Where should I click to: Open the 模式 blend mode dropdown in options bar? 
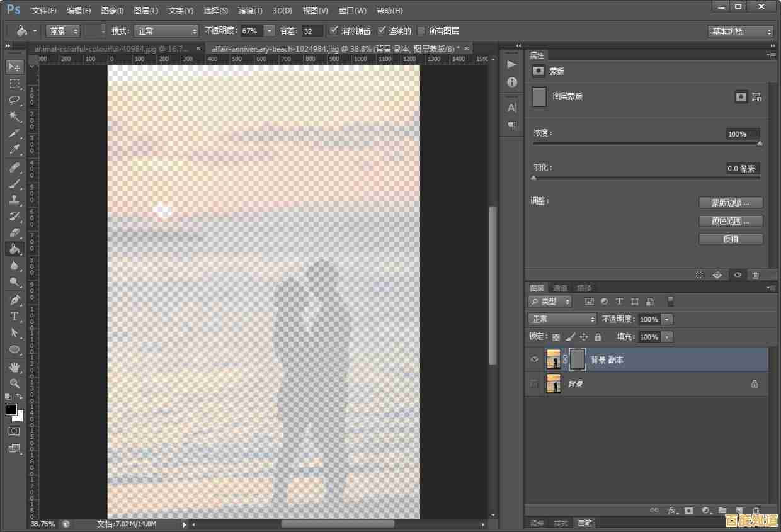pyautogui.click(x=168, y=31)
